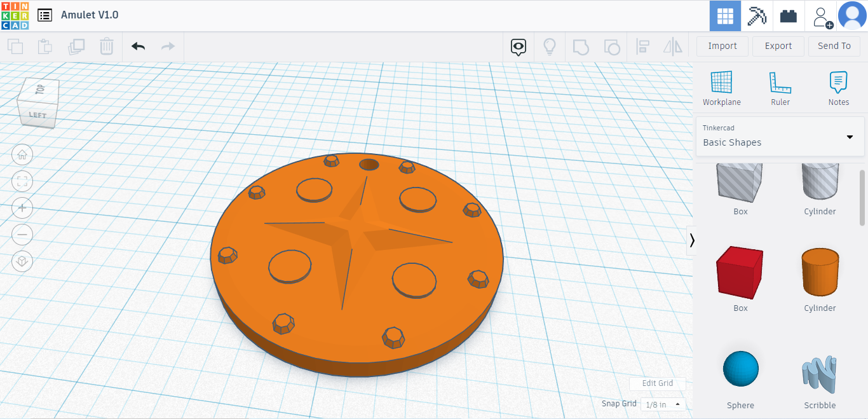The height and width of the screenshot is (419, 868).
Task: Click the Duplicate and repeat icon
Action: (76, 46)
